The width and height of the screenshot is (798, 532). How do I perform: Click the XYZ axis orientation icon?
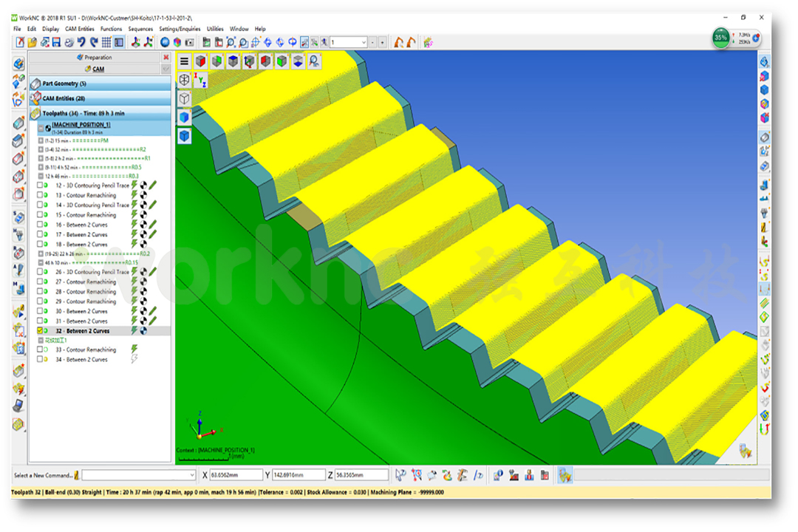click(200, 80)
